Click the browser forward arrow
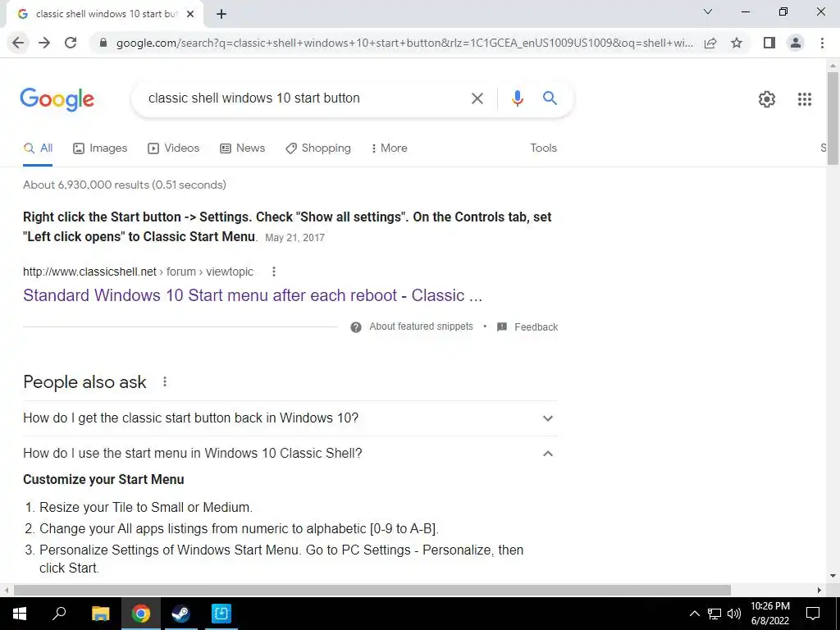840x630 pixels. click(44, 43)
